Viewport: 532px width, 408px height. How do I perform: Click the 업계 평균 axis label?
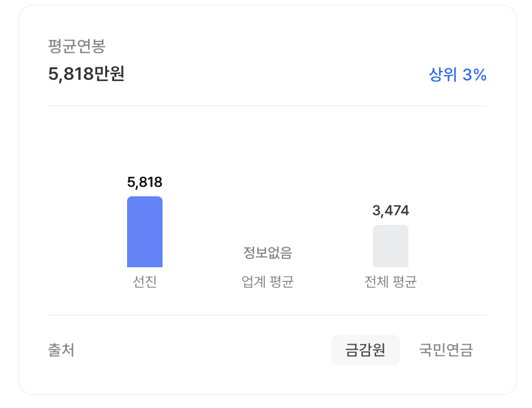(268, 281)
